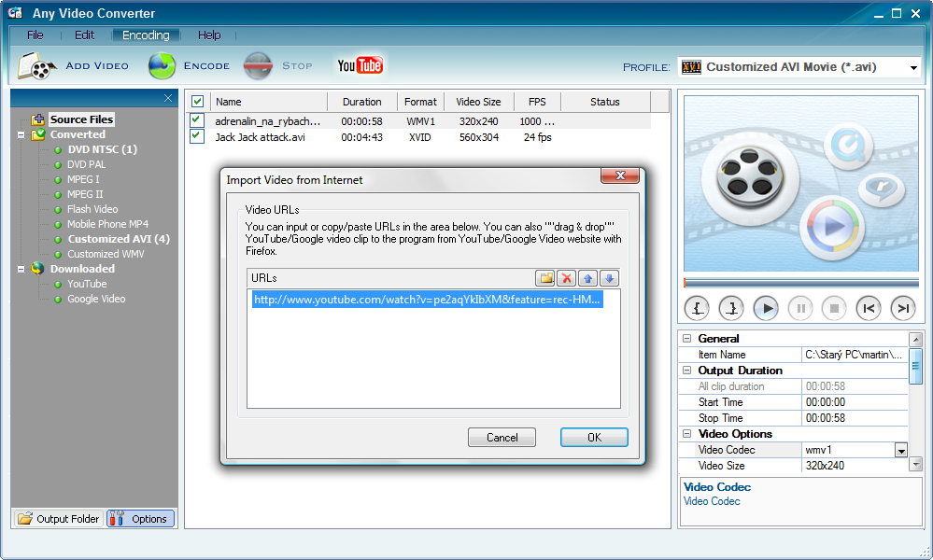Click the Stop Time value field

[x=855, y=418]
